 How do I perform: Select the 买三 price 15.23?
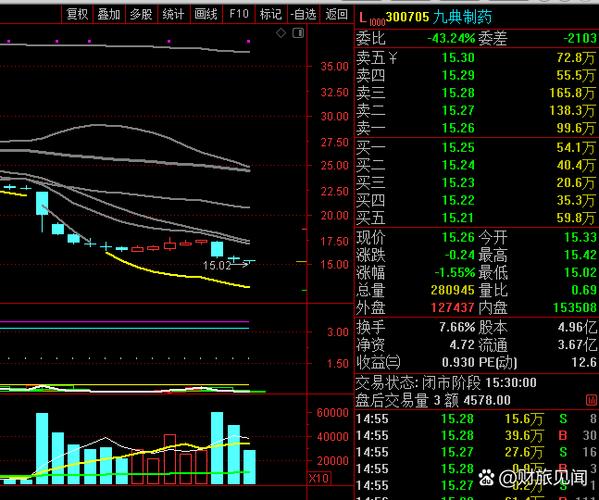pyautogui.click(x=458, y=183)
